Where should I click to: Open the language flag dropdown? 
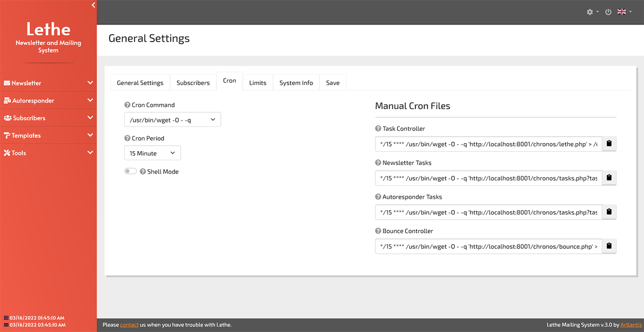(x=624, y=12)
